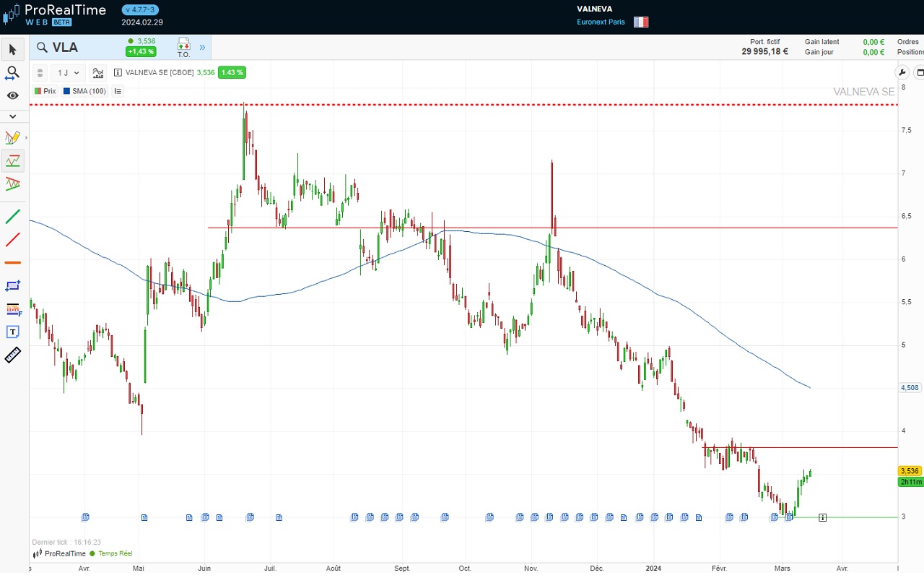
Task: Open the T.O. order ticket icon
Action: [183, 48]
